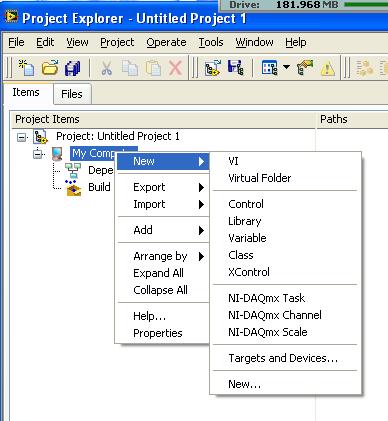Click the Add file to project icon

point(213,68)
